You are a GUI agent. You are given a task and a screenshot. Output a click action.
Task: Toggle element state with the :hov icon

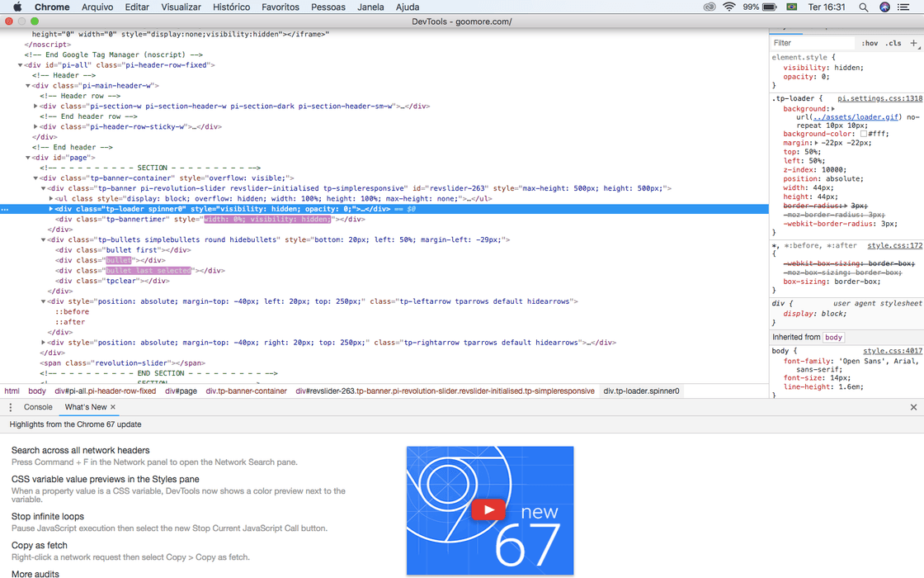(x=871, y=43)
